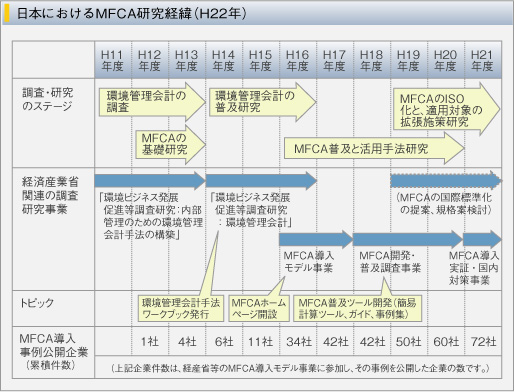This screenshot has height=392, width=515.
Task: Click the MFCA導入事例公開企業 row label
Action: (53, 345)
